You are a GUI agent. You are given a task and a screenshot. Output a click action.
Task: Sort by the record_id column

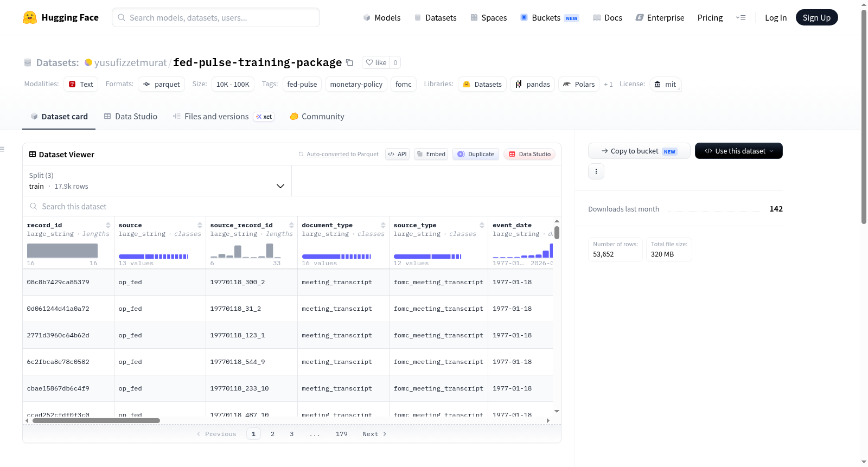[108, 225]
